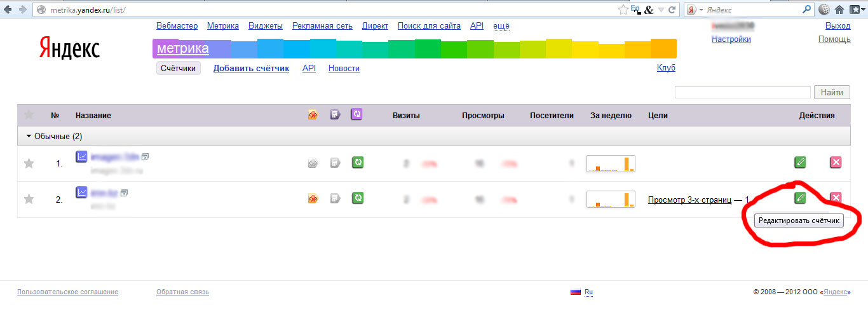Delete counter 1 with the red X icon
The width and height of the screenshot is (868, 312).
pos(836,163)
